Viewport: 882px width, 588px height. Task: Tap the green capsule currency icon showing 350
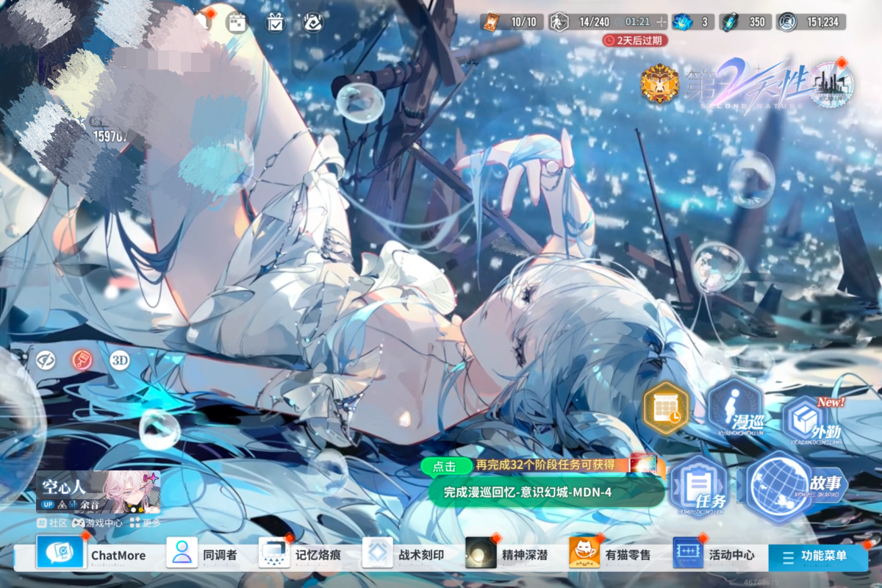731,22
